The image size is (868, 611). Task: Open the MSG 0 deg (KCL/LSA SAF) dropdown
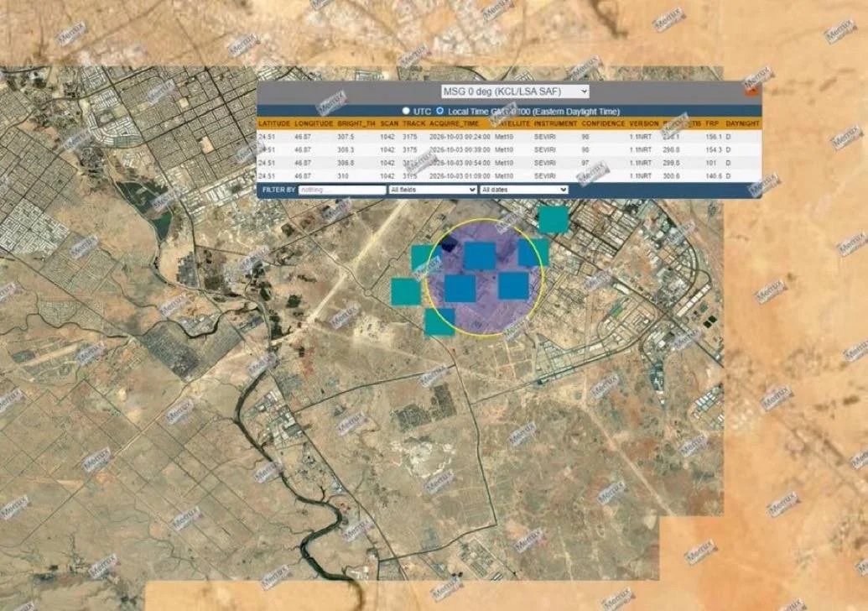click(515, 91)
